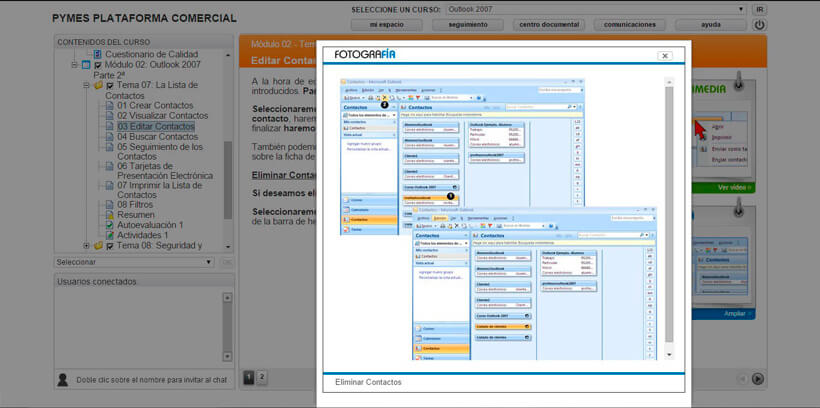Open the centro documental menu
Screen dimensions: 820x408
pos(549,25)
